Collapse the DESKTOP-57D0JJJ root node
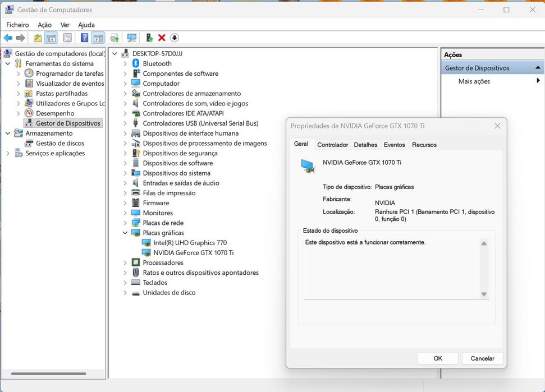545x392 pixels. click(115, 53)
